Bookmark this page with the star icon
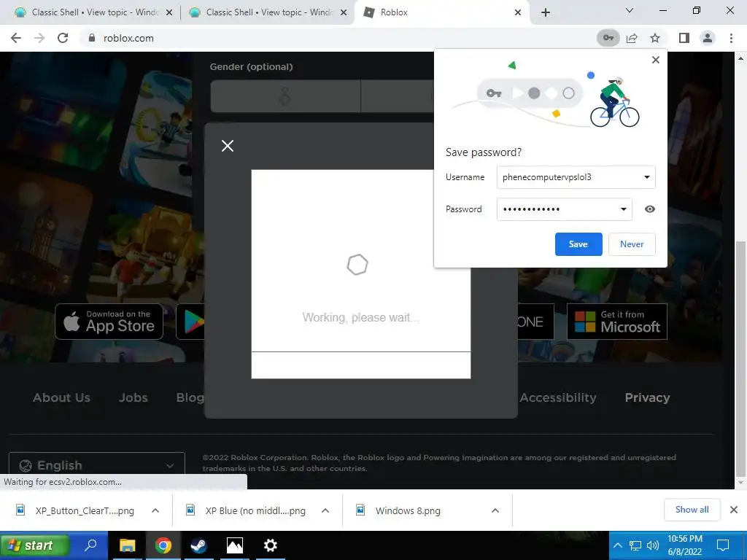This screenshot has width=747, height=560. (x=655, y=38)
